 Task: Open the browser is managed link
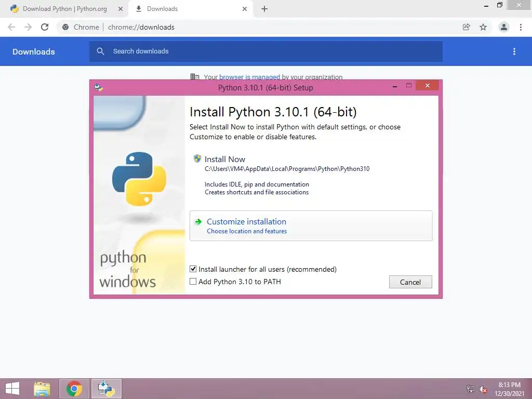(249, 77)
